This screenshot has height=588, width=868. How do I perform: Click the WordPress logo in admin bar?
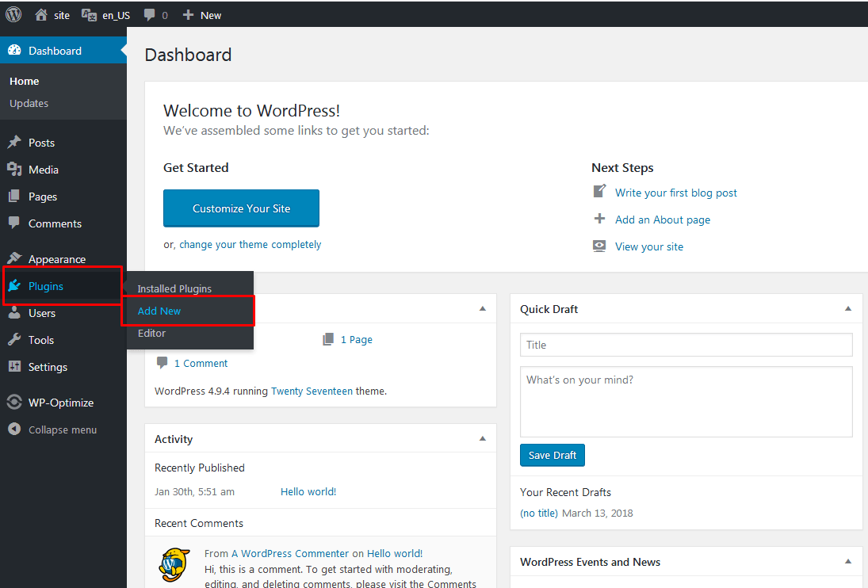click(x=13, y=14)
